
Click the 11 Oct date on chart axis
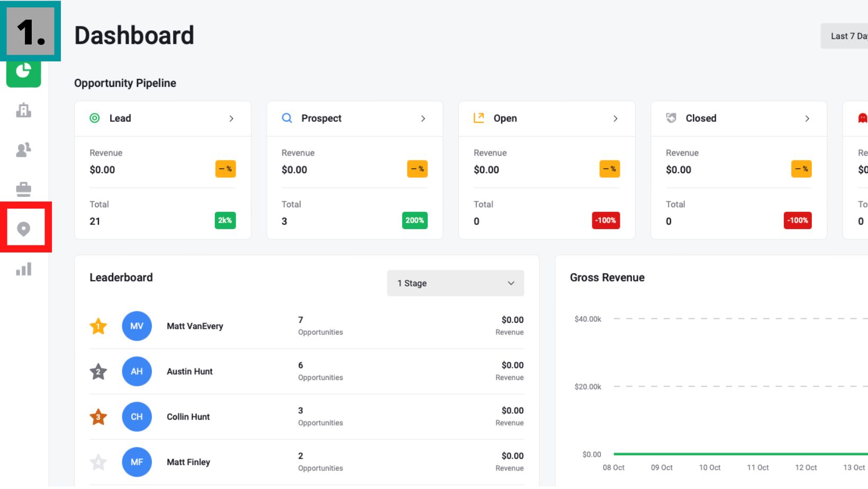pos(758,467)
